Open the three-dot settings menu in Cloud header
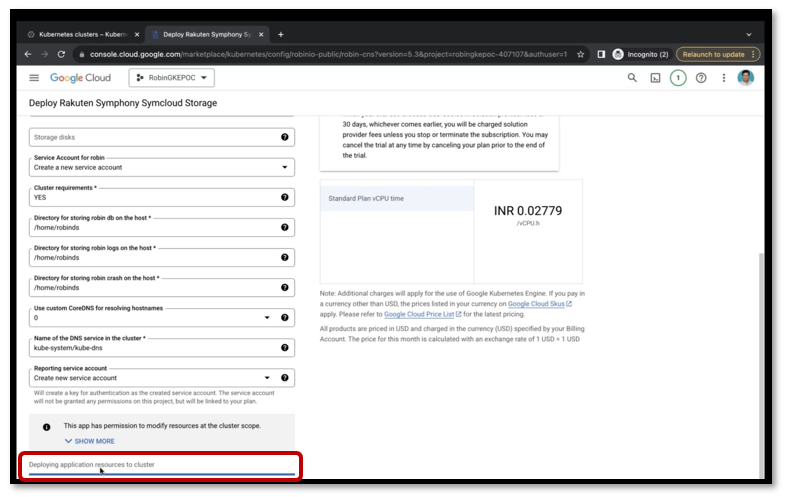The height and width of the screenshot is (497, 790). point(723,78)
